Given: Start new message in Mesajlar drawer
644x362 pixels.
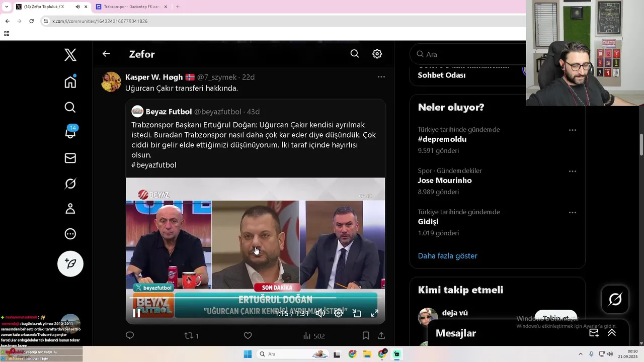Looking at the screenshot, I should [594, 333].
